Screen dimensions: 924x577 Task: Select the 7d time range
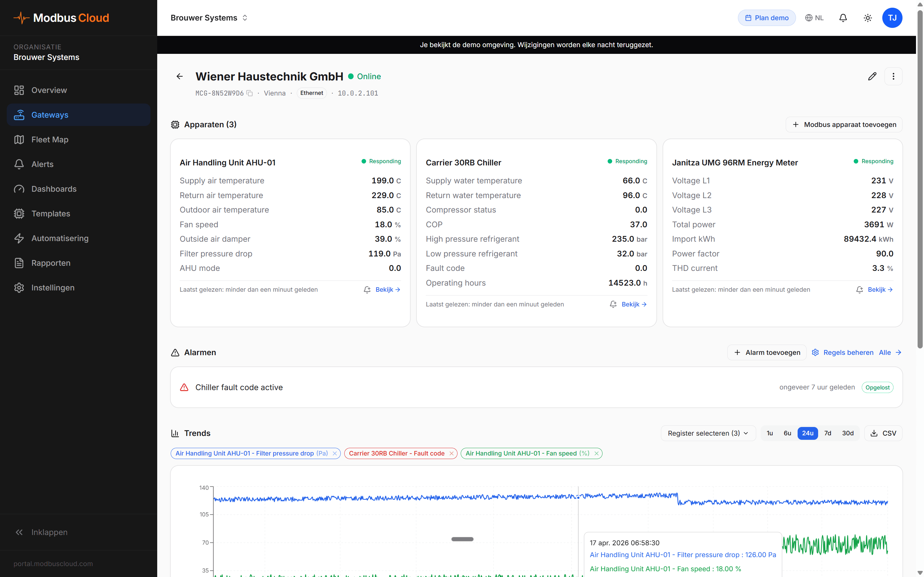(x=827, y=433)
